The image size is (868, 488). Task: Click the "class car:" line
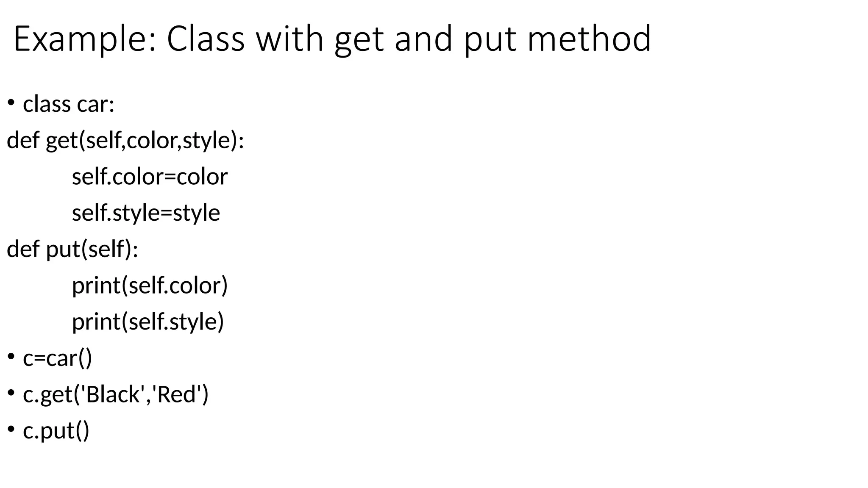tap(69, 104)
